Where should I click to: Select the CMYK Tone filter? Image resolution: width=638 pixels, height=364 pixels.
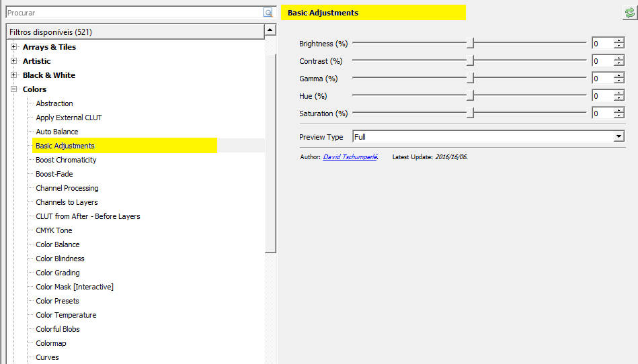54,230
